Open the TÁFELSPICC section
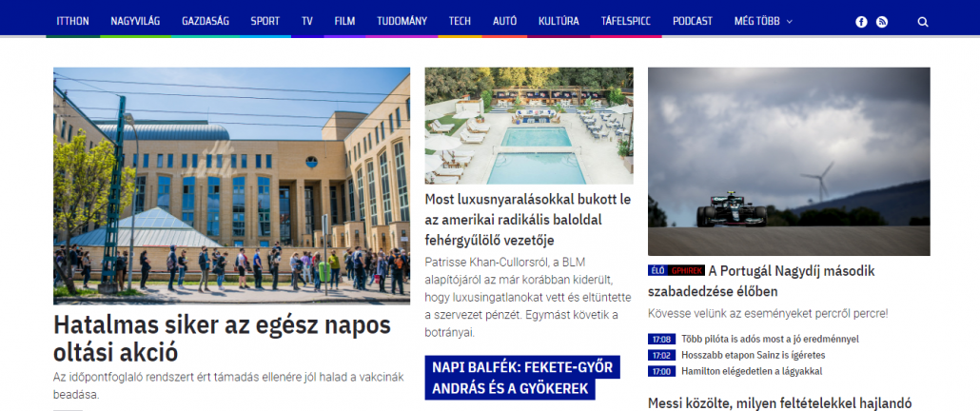This screenshot has width=980, height=411. pos(626,21)
